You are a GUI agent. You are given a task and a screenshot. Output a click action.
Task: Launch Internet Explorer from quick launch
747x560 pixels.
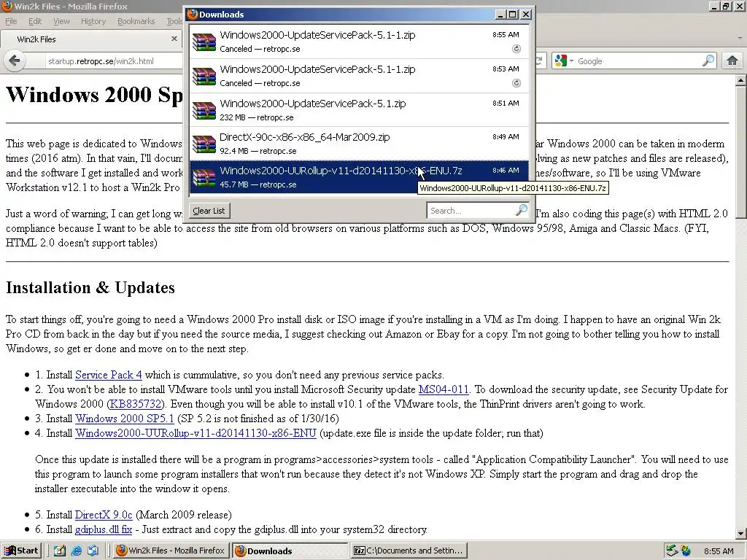tap(76, 551)
